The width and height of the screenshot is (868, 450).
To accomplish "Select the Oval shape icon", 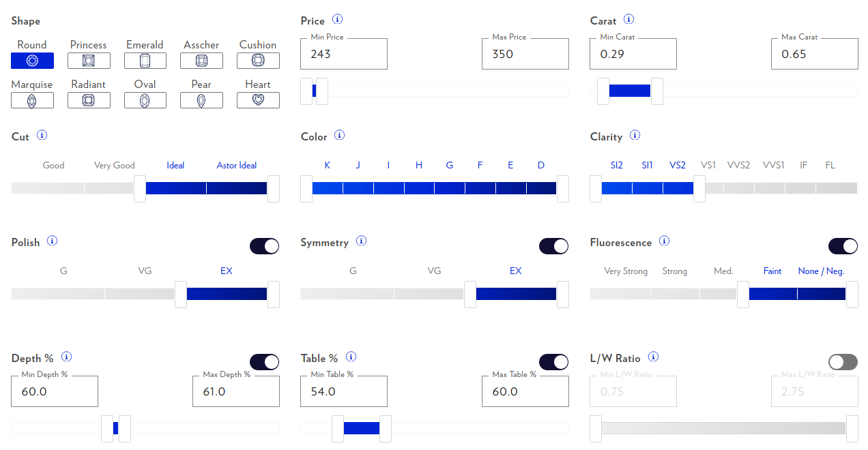I will coord(145,100).
